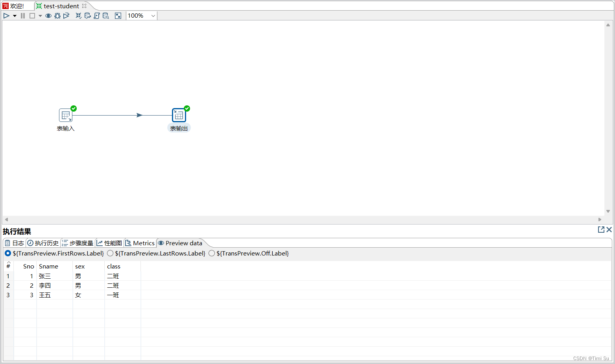The width and height of the screenshot is (615, 364).
Task: Open the Stop options dropdown arrow
Action: coord(40,16)
